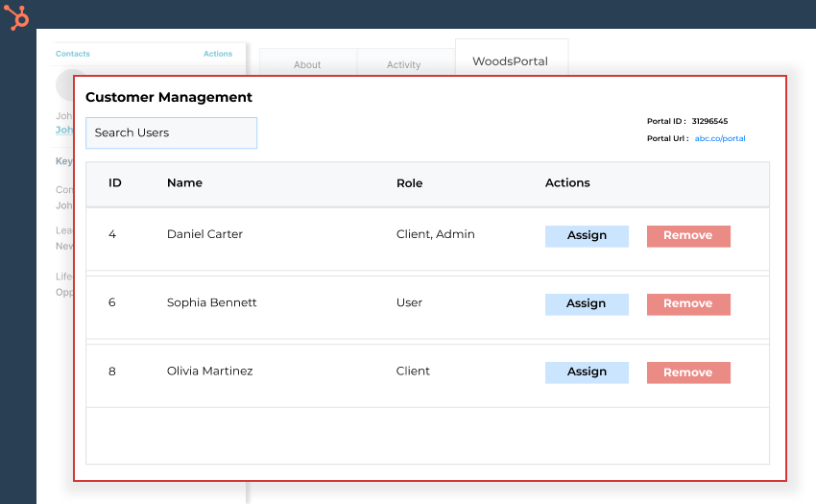Click the Search Users input field

click(171, 132)
